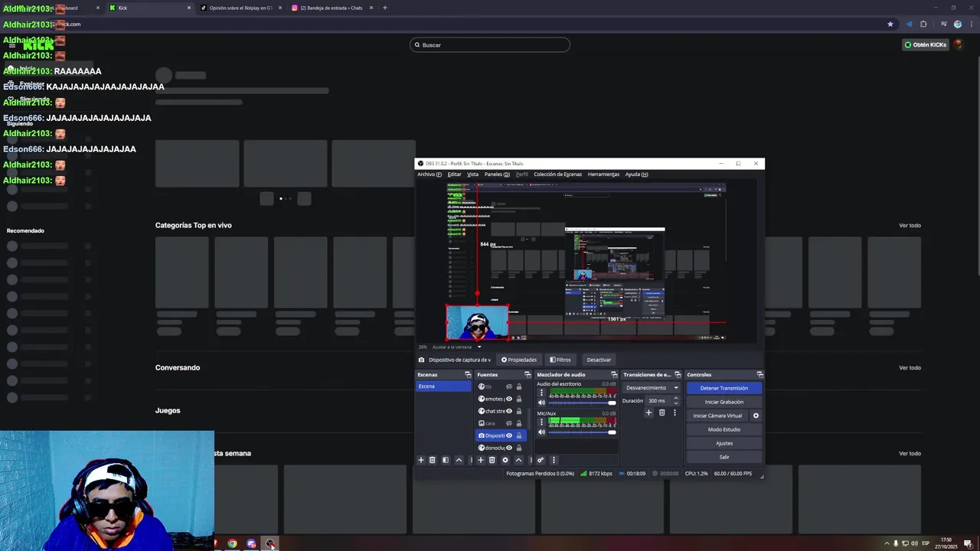Open Chrome from Windows taskbar
The height and width of the screenshot is (551, 980).
232,543
